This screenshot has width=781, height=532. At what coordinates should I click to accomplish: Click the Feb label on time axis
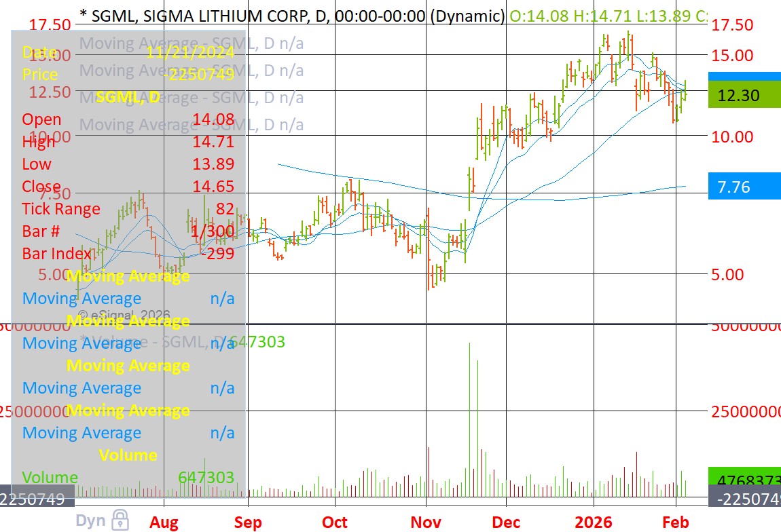click(676, 522)
